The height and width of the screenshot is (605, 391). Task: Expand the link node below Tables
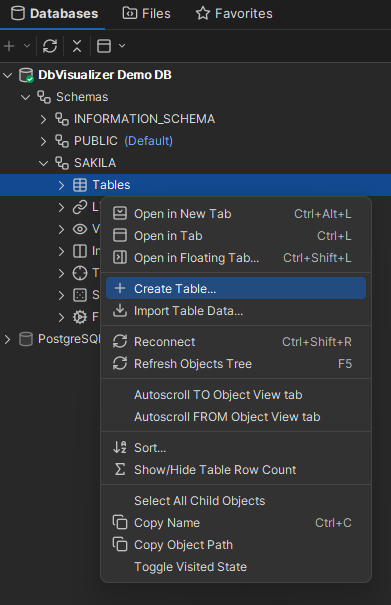61,207
